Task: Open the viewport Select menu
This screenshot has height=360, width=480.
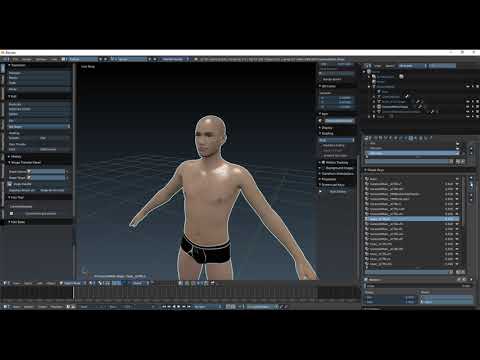Action: tap(28, 283)
